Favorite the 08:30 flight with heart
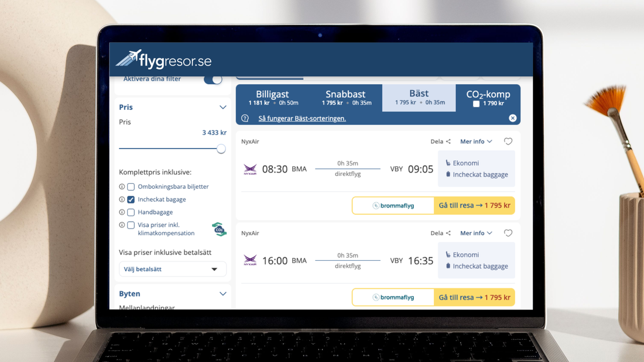644x362 pixels. click(508, 142)
